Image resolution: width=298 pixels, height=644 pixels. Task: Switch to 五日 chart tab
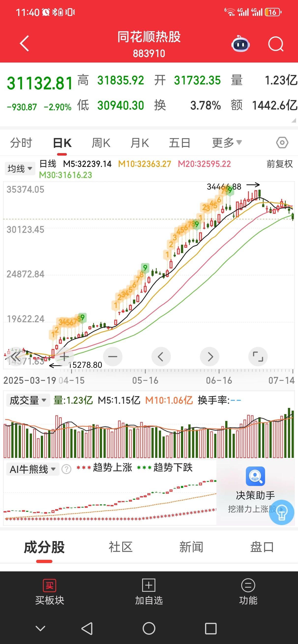pyautogui.click(x=179, y=143)
